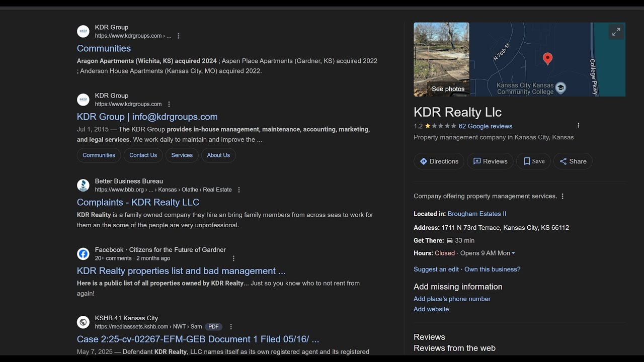This screenshot has height=362, width=644.
Task: Click the bbb.org breadcrumb URL
Action: (x=164, y=190)
